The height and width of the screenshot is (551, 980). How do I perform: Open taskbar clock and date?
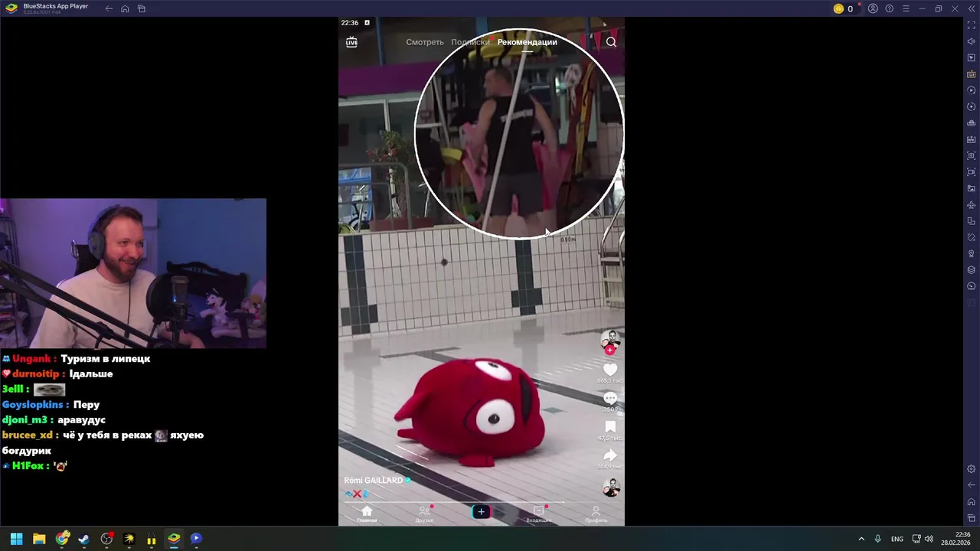pos(956,539)
